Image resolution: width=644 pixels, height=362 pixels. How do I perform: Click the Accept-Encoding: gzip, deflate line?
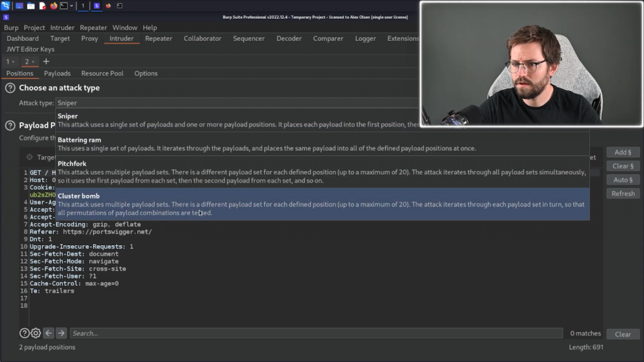85,224
